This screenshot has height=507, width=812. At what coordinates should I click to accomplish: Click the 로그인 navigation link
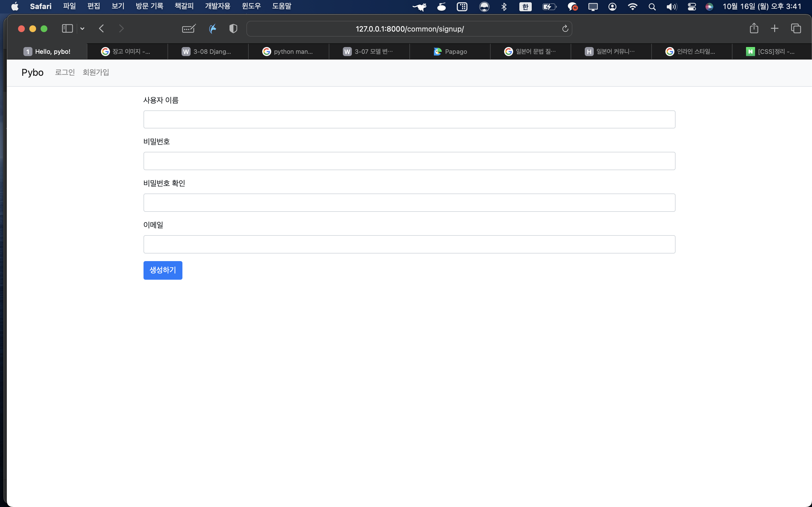(x=65, y=72)
